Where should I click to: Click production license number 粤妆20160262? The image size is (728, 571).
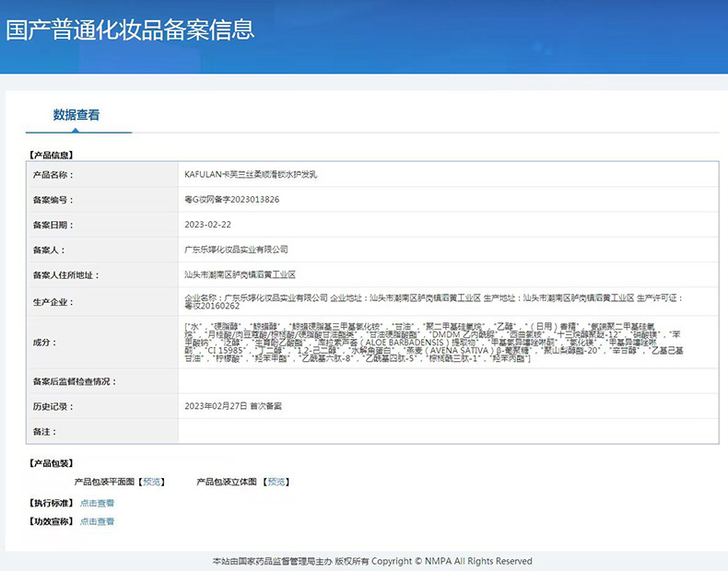[212, 306]
